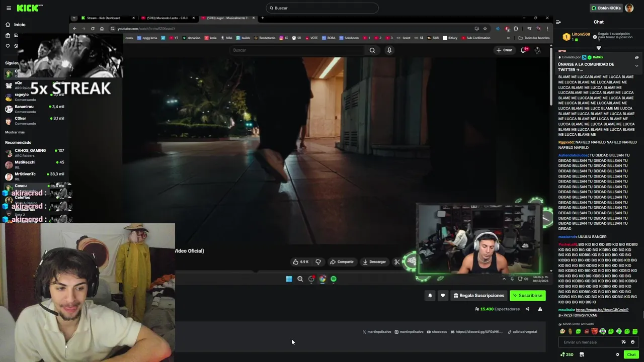Expand followed channels with Mostrar más
The image size is (644, 362).
[x=15, y=132]
